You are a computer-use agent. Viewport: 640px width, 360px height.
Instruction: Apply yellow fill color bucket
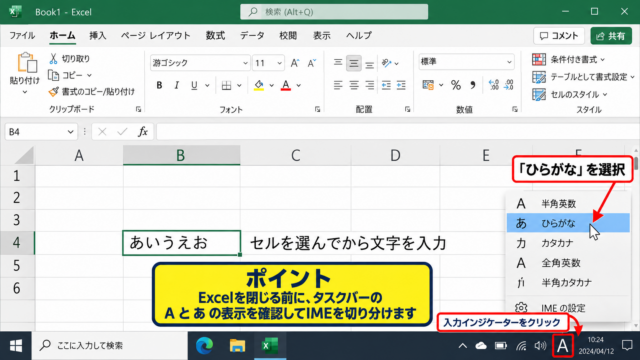(259, 85)
